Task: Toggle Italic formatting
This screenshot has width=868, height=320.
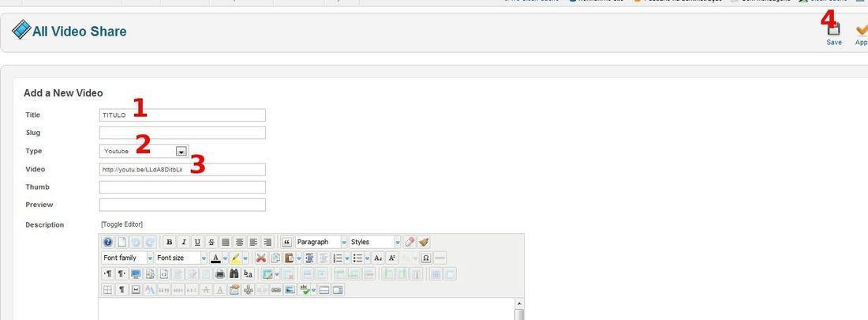Action: [183, 242]
